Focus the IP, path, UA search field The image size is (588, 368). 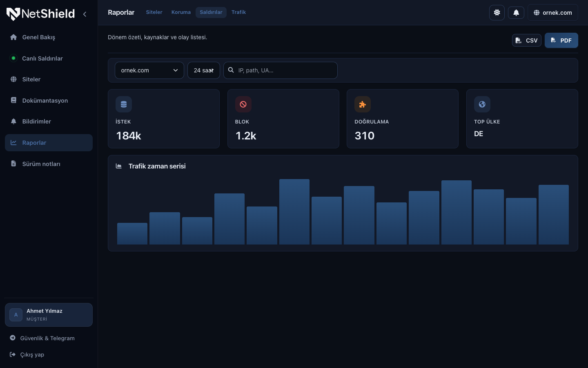[x=281, y=70]
